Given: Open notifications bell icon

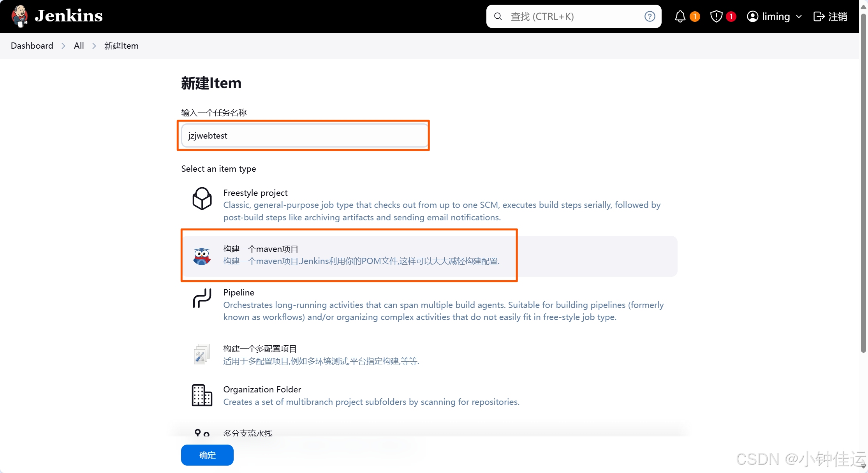Looking at the screenshot, I should (680, 16).
